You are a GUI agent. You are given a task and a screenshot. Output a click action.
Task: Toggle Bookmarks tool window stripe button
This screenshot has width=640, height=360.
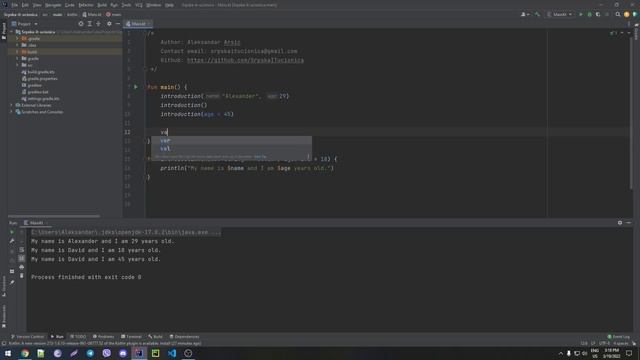(4, 316)
